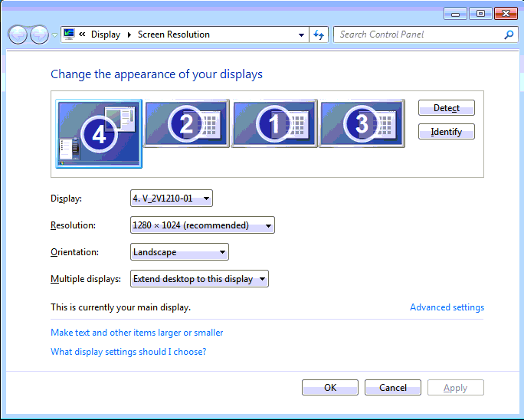Minimize the Screen Resolution window
Viewport: 524px width, 420px height.
(x=455, y=14)
